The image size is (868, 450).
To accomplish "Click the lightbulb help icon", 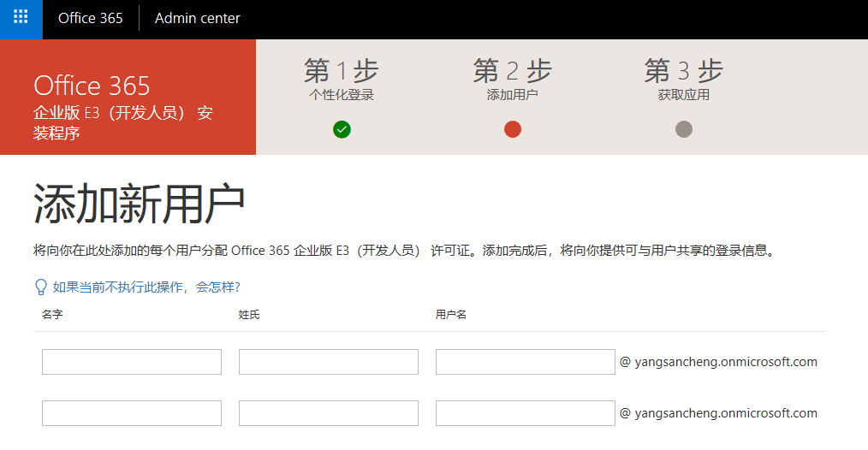I will [40, 287].
